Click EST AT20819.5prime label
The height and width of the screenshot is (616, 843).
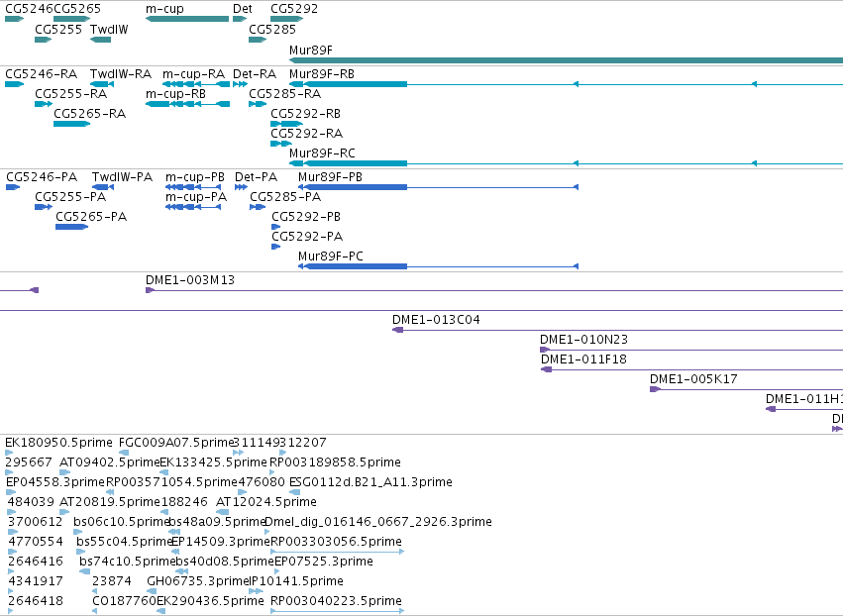pos(110,502)
